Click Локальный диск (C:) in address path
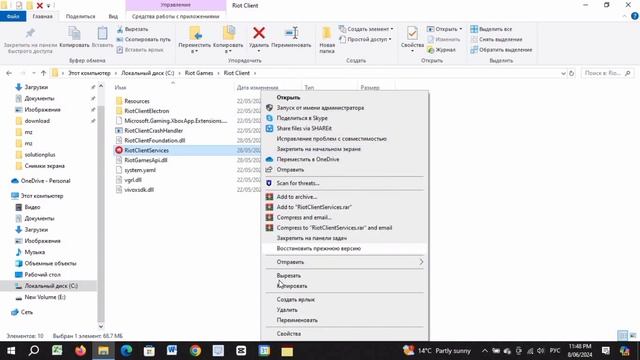Image resolution: width=640 pixels, height=360 pixels. [147, 73]
